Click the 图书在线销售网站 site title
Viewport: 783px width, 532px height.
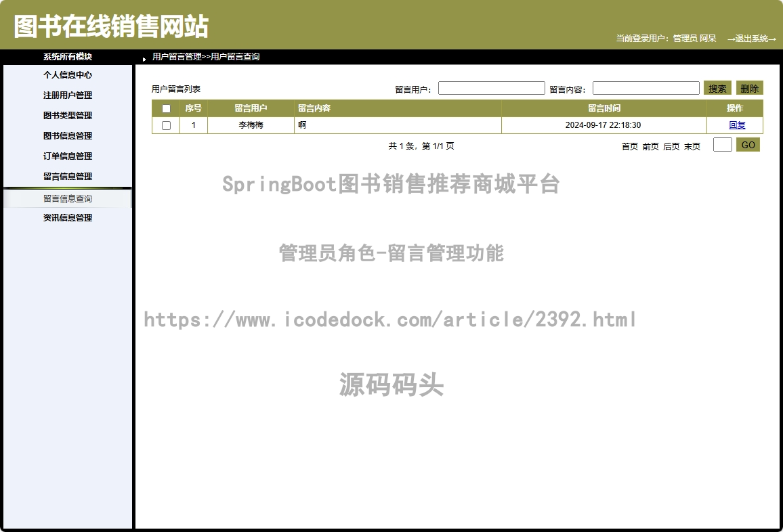pyautogui.click(x=111, y=26)
